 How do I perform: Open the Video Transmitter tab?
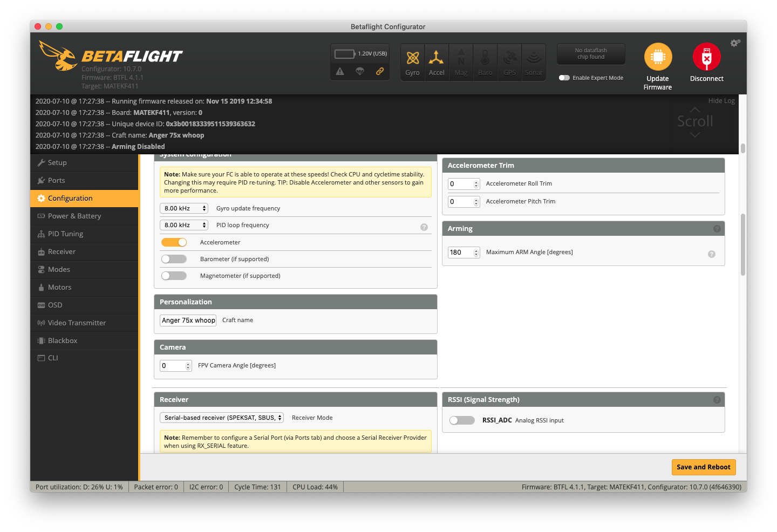[x=85, y=323]
